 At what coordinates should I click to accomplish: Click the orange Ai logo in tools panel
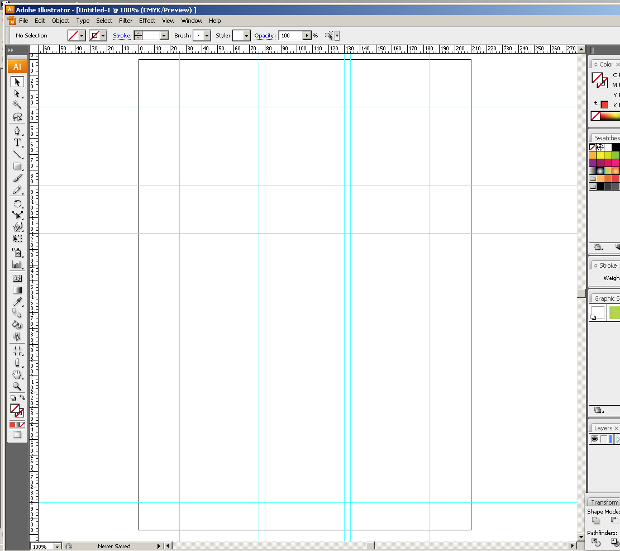tap(17, 67)
